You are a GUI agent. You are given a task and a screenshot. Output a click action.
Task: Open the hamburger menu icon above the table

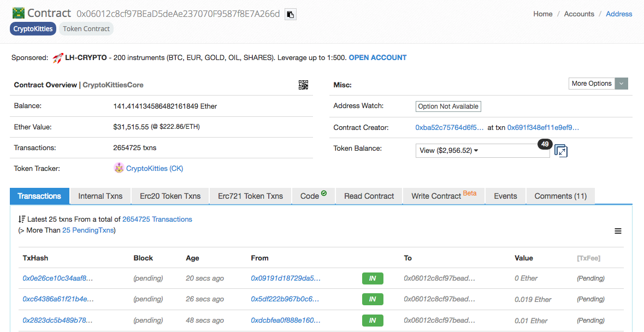coord(618,231)
